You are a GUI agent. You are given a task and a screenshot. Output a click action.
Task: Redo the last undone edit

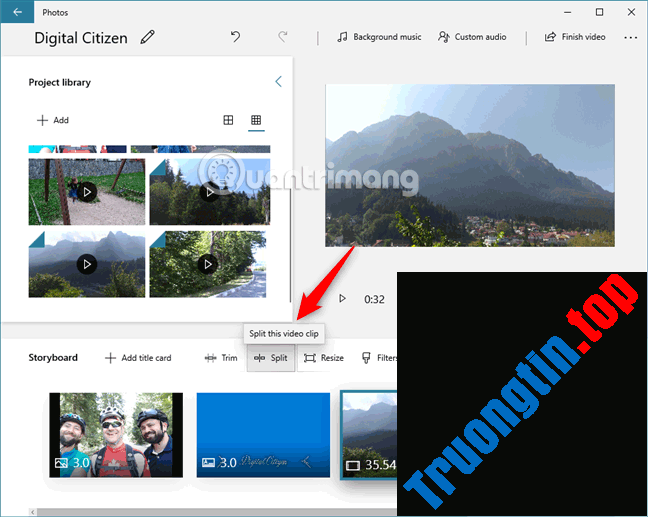point(283,37)
